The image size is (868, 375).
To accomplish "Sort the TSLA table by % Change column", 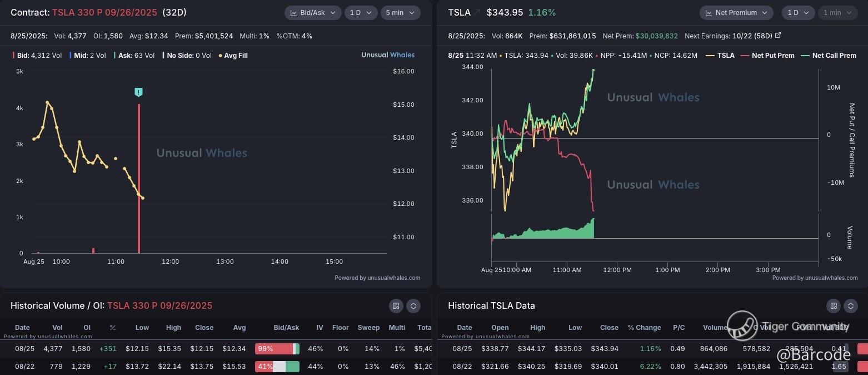I will pos(644,328).
